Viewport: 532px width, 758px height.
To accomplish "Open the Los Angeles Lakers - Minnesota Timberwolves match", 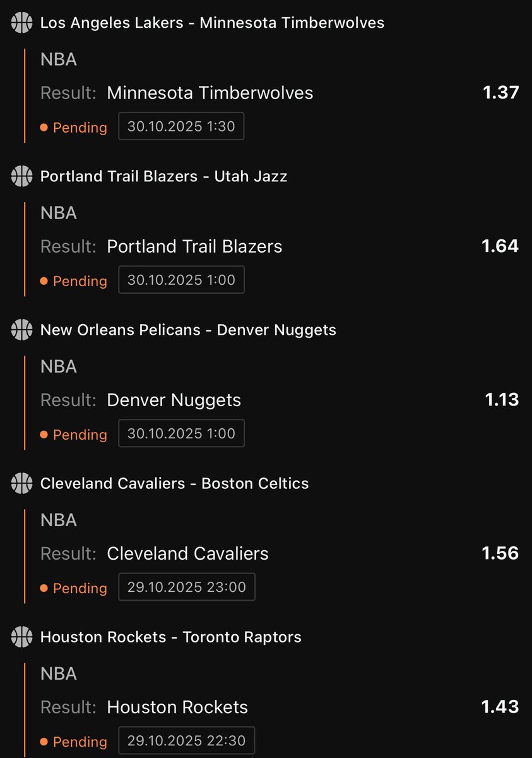I will [x=212, y=23].
